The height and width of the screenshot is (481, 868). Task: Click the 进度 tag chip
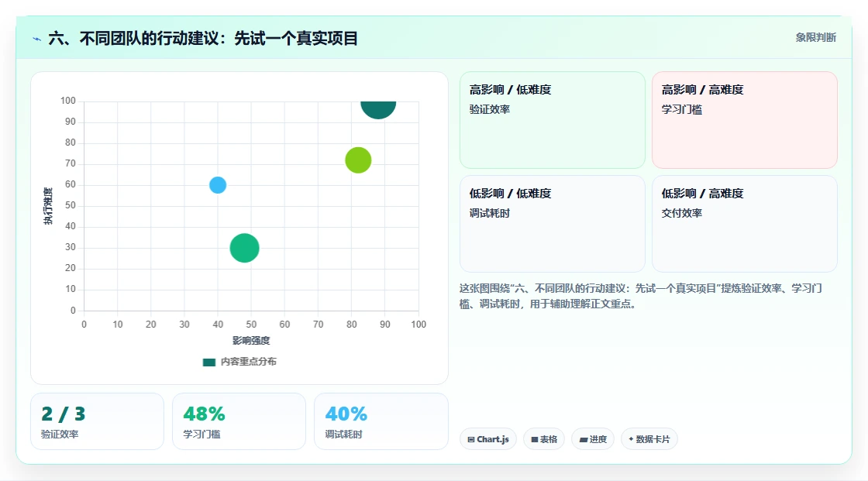point(592,439)
